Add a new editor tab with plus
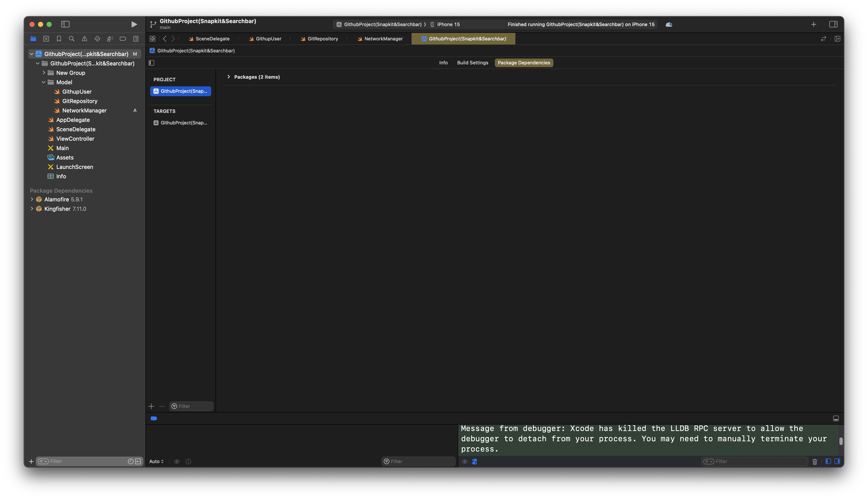868x499 pixels. tap(814, 24)
